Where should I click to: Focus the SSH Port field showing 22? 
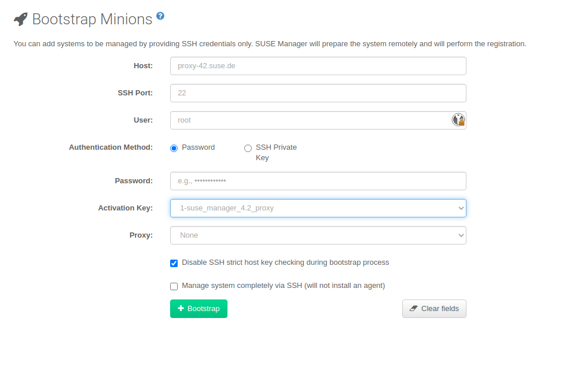pos(318,93)
